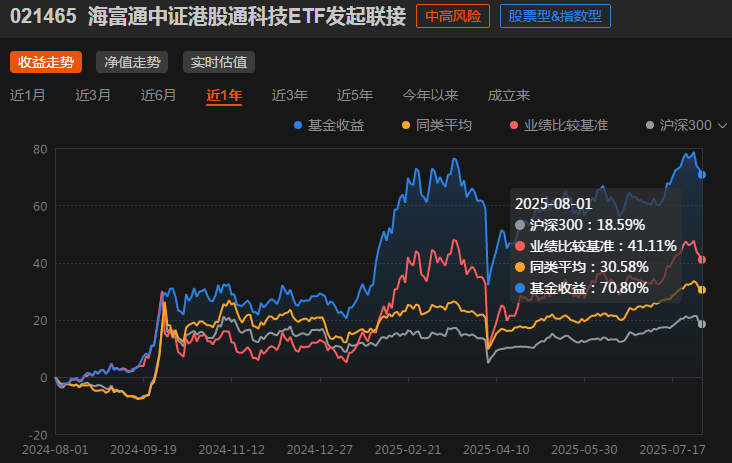
Task: Toggle the 同类平均 legend series
Action: [x=437, y=125]
